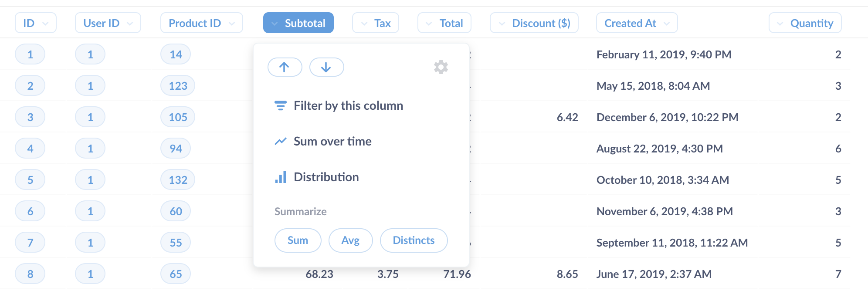Expand the Quantity column header menu
This screenshot has height=291, width=868.
(805, 23)
